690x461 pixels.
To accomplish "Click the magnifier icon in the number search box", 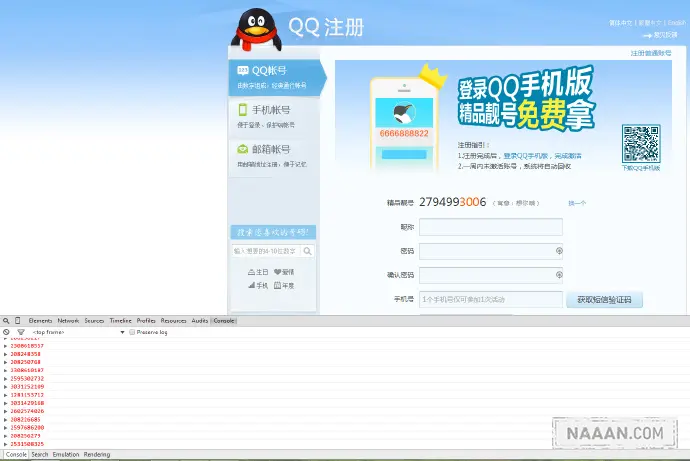I will [308, 251].
